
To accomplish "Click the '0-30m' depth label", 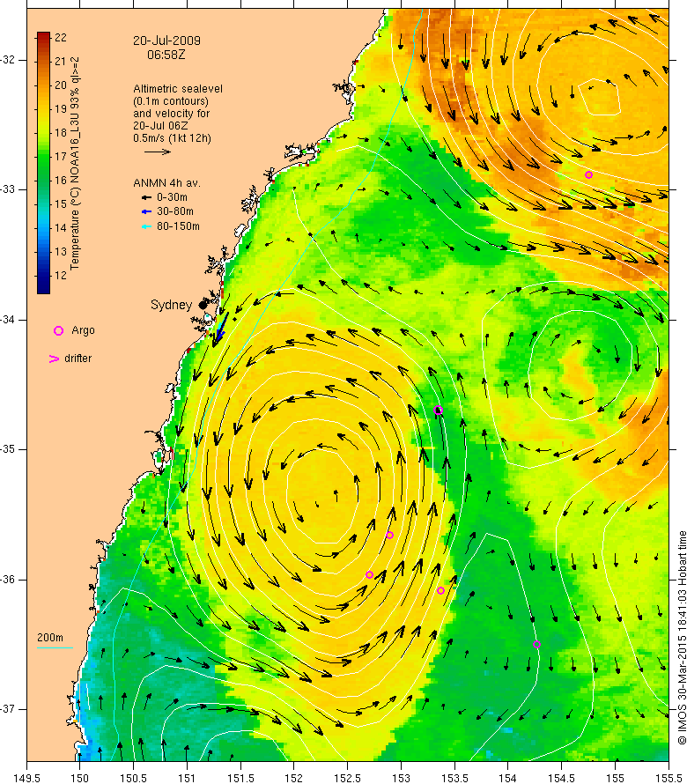I will click(x=172, y=197).
